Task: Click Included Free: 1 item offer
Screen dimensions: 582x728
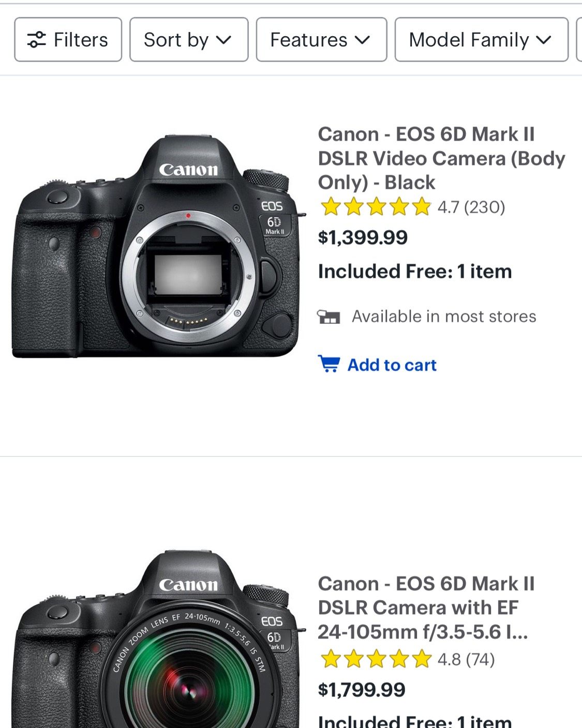Action: (x=415, y=271)
